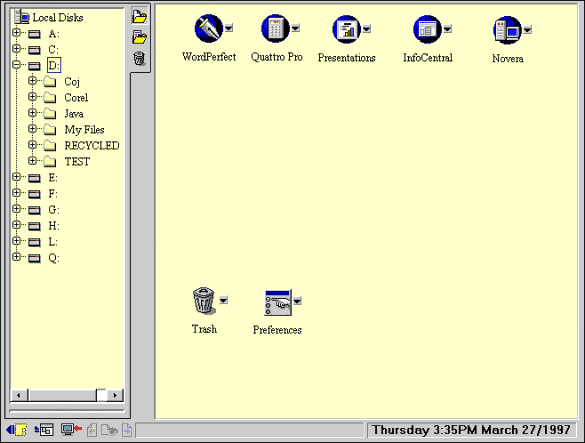Select the My Files folder
Image resolution: width=585 pixels, height=443 pixels.
pyautogui.click(x=84, y=130)
